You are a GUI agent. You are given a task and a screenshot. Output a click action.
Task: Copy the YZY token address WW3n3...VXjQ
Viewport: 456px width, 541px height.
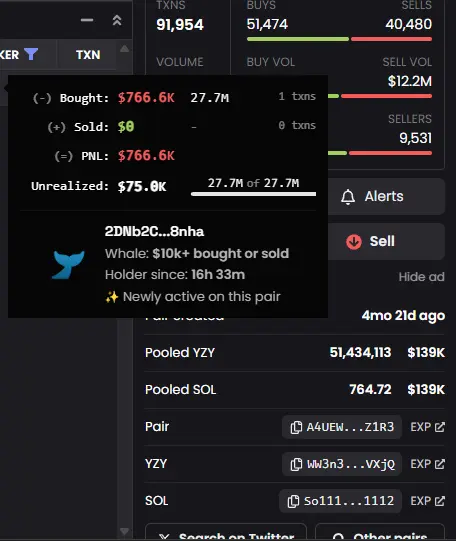342,464
